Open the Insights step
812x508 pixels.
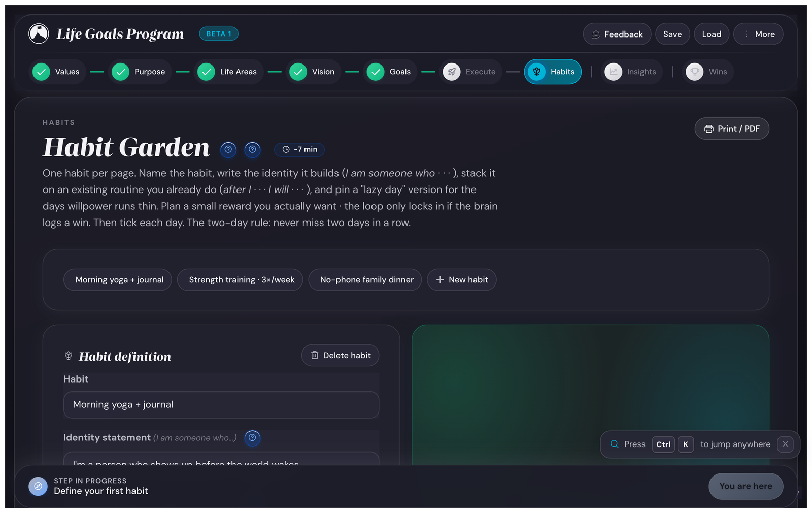coord(632,72)
